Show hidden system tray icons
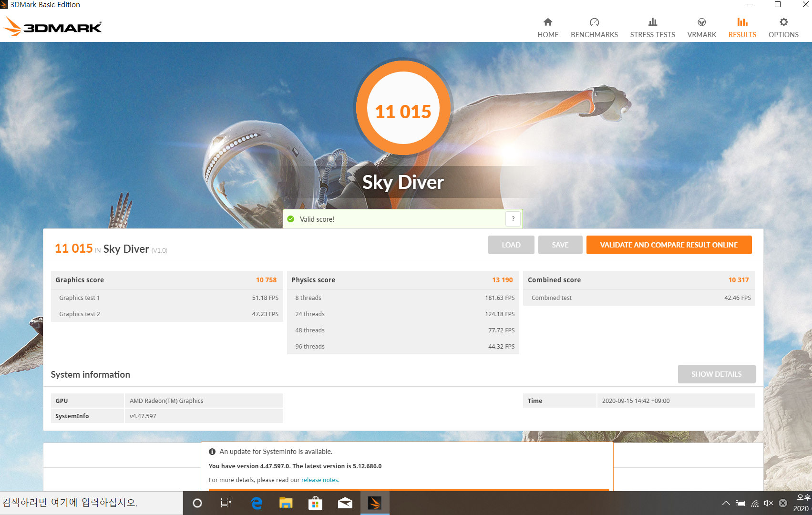The width and height of the screenshot is (812, 515). pyautogui.click(x=726, y=503)
